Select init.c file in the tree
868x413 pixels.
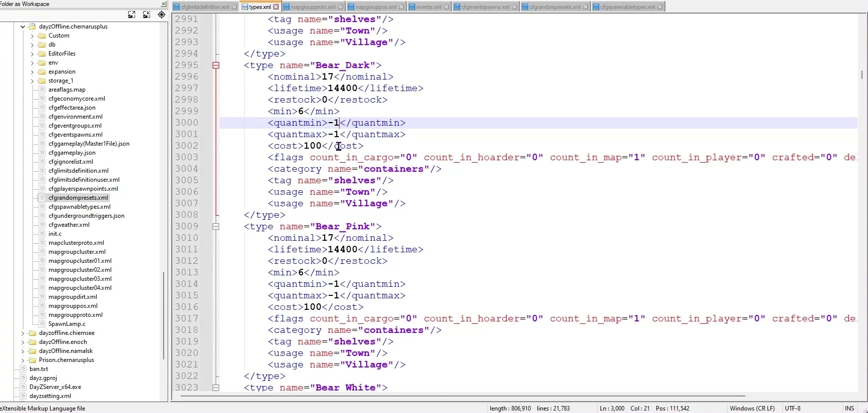tap(55, 234)
